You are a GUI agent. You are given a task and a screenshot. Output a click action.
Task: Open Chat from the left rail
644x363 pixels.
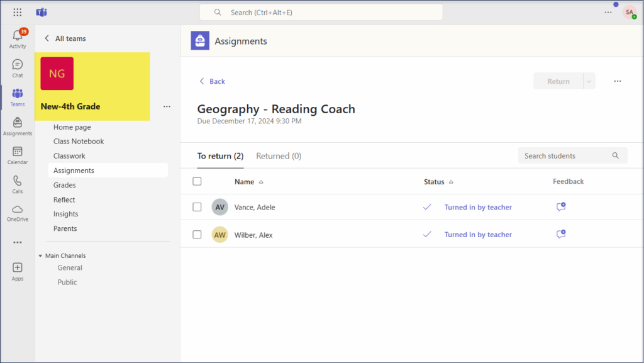pyautogui.click(x=18, y=65)
